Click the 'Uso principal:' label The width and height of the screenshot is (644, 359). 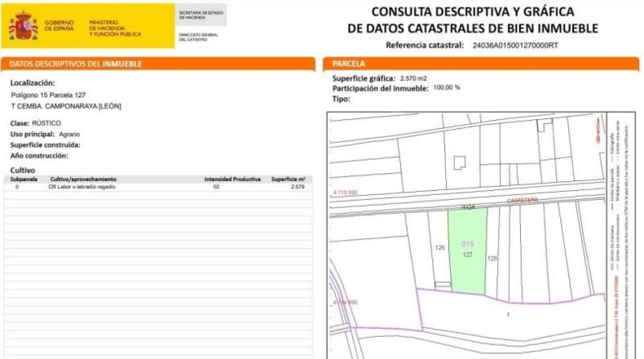(33, 134)
